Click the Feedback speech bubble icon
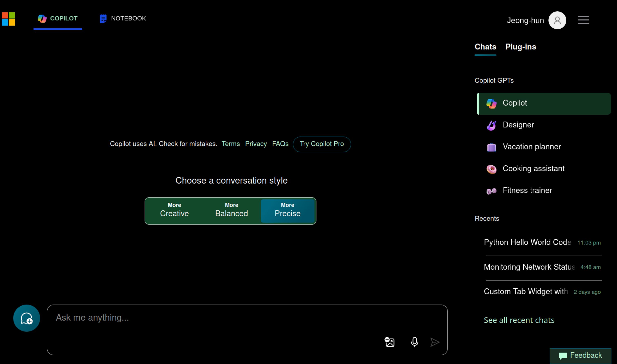 click(563, 356)
